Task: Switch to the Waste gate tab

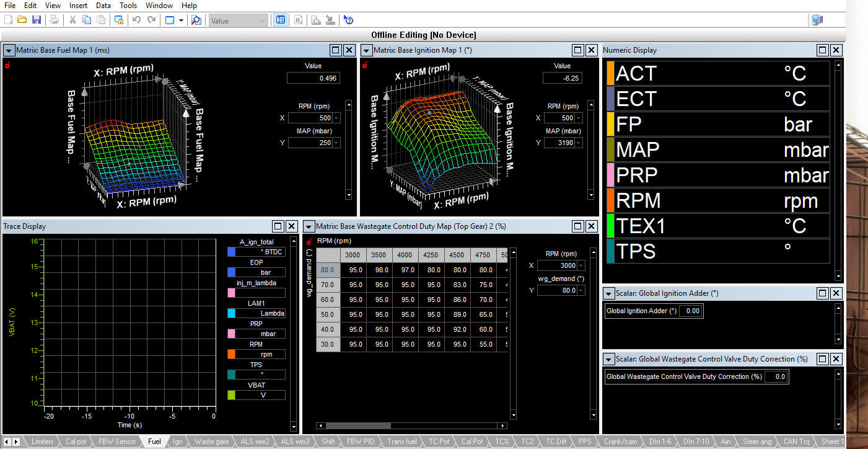Action: pos(211,442)
